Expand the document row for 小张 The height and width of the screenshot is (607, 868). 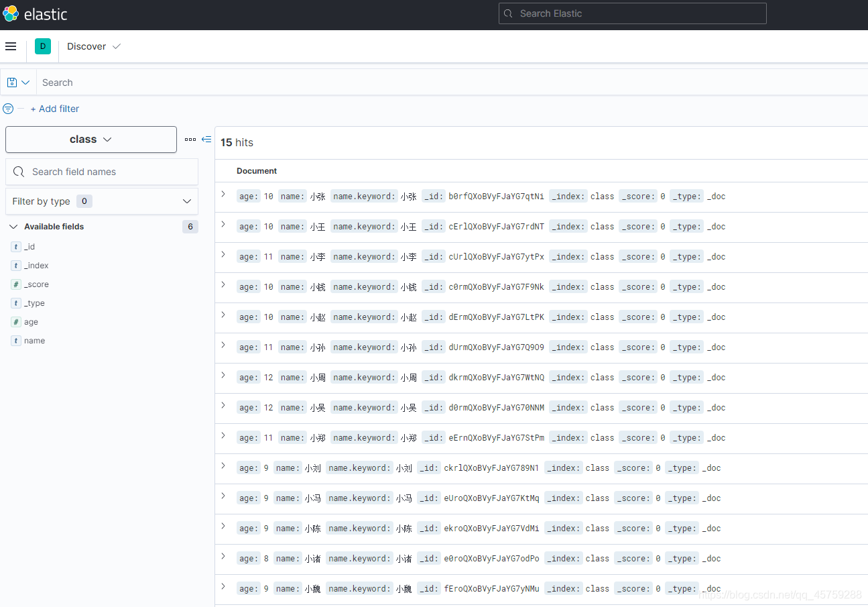point(223,194)
